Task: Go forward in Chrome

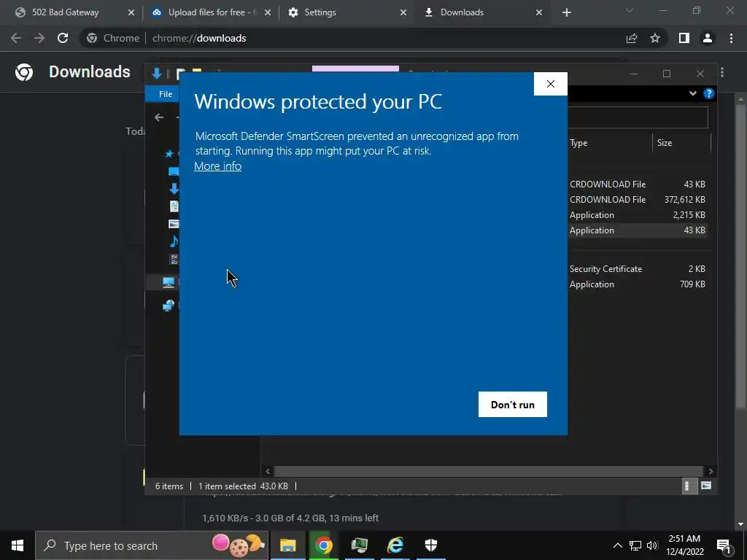Action: tap(39, 38)
